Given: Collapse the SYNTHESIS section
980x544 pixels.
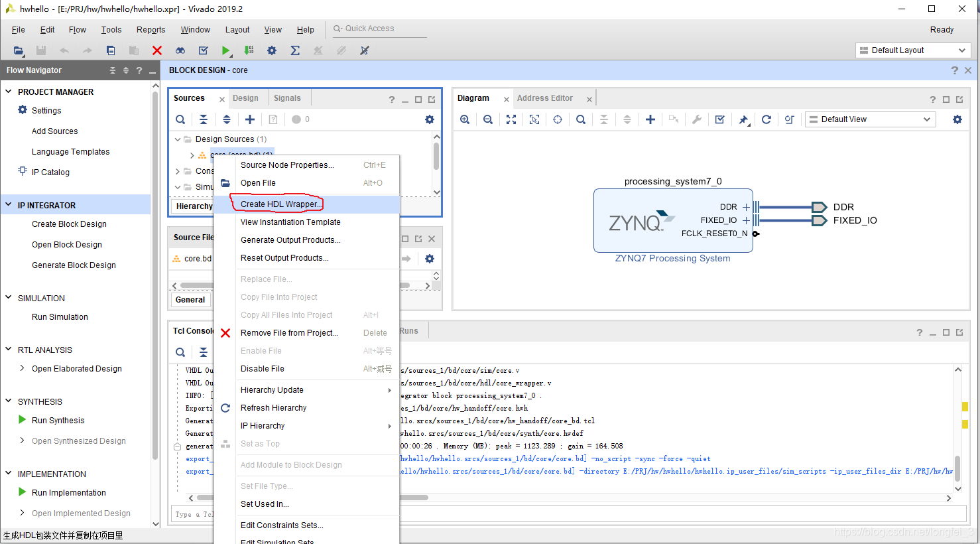Looking at the screenshot, I should [x=9, y=401].
